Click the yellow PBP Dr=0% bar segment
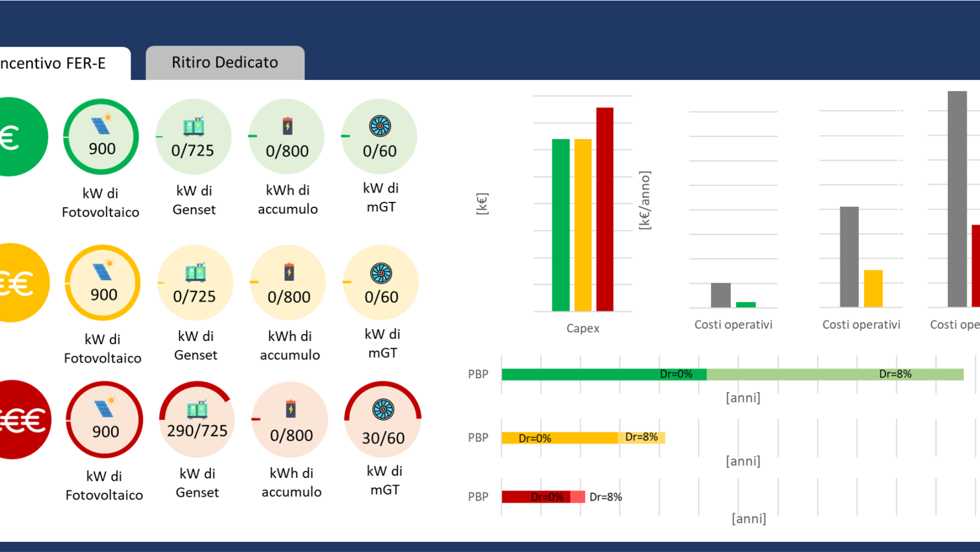 click(x=560, y=438)
